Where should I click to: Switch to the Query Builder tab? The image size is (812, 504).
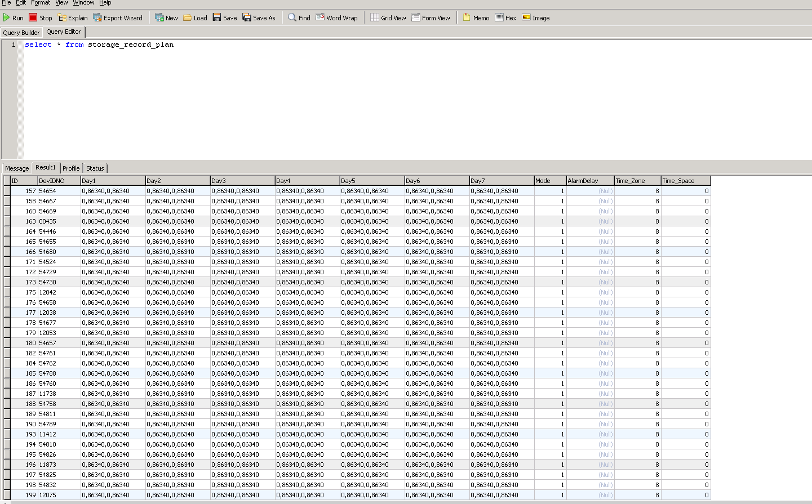21,33
